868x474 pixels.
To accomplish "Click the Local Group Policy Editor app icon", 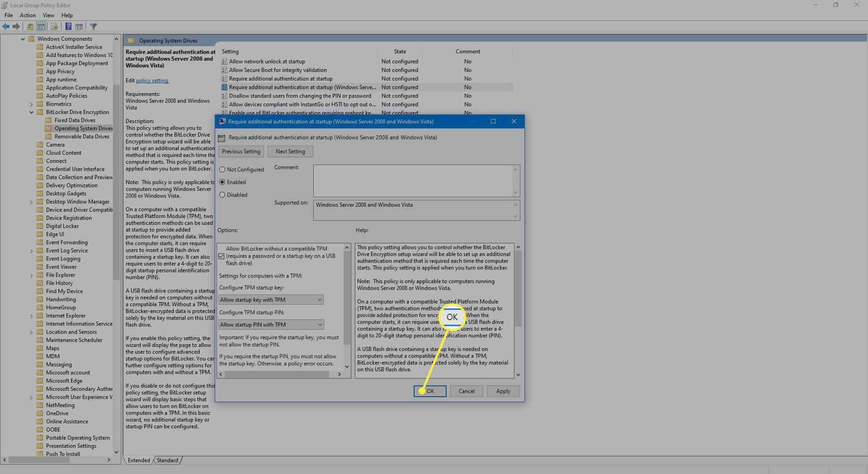I will click(5, 5).
